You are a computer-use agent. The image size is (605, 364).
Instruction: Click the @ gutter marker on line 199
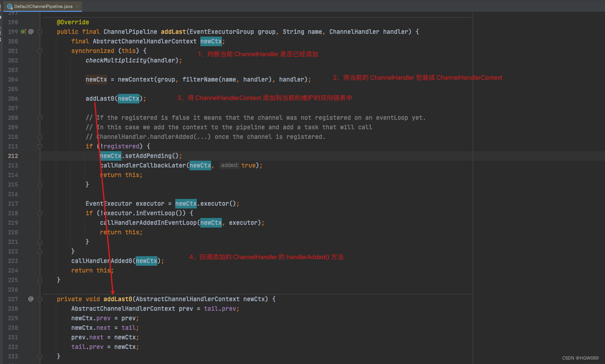pos(31,31)
